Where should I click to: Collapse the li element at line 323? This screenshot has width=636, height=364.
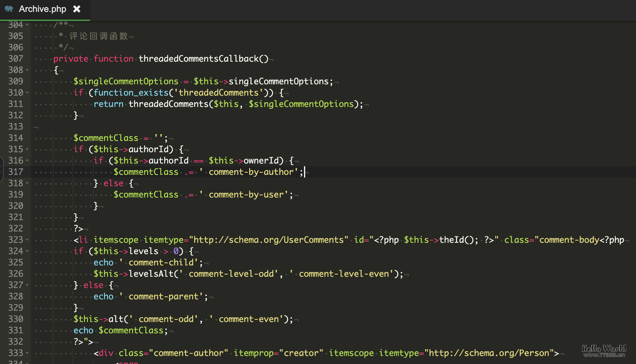pos(27,240)
